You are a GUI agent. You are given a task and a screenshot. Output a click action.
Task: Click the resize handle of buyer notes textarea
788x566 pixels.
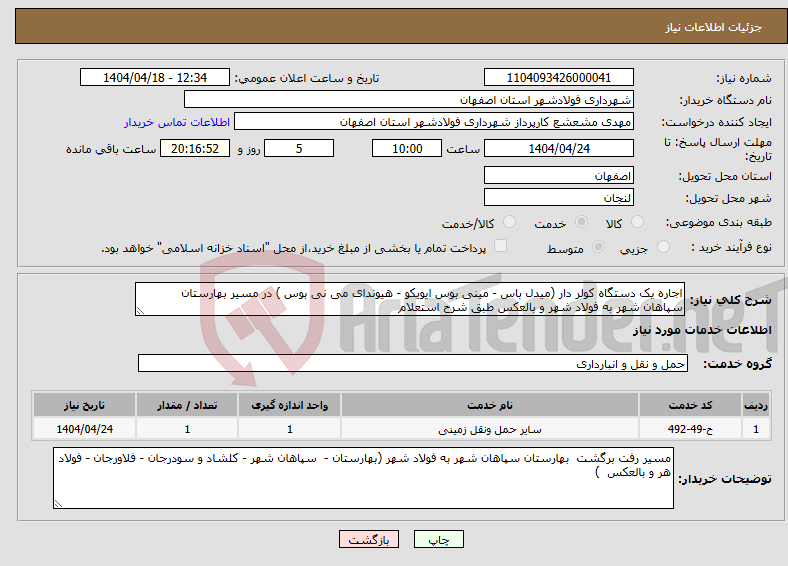[x=58, y=504]
